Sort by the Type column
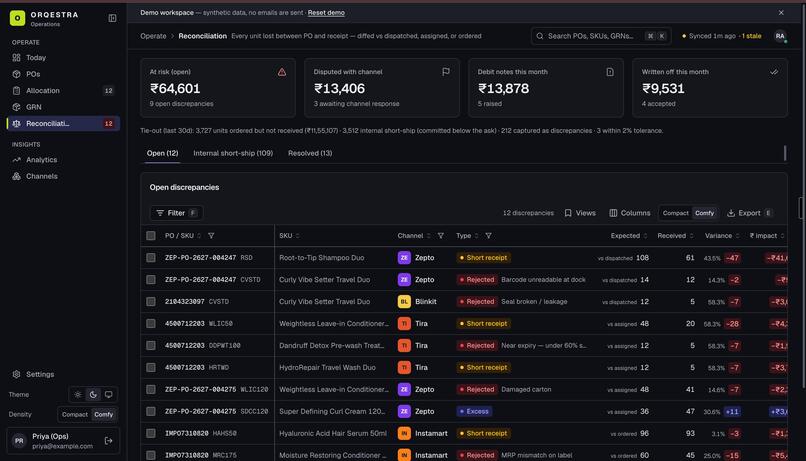806x461 pixels. tap(467, 235)
